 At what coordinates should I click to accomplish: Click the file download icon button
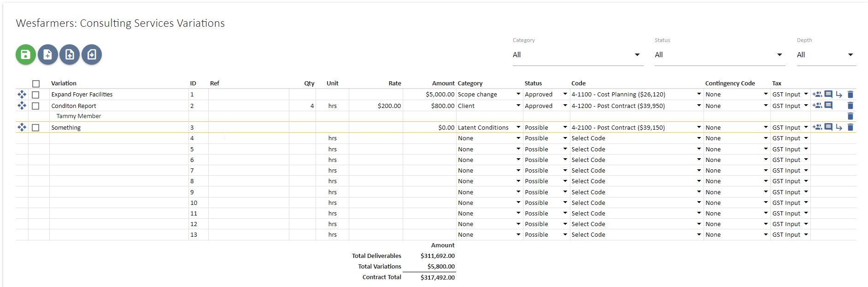tap(92, 54)
